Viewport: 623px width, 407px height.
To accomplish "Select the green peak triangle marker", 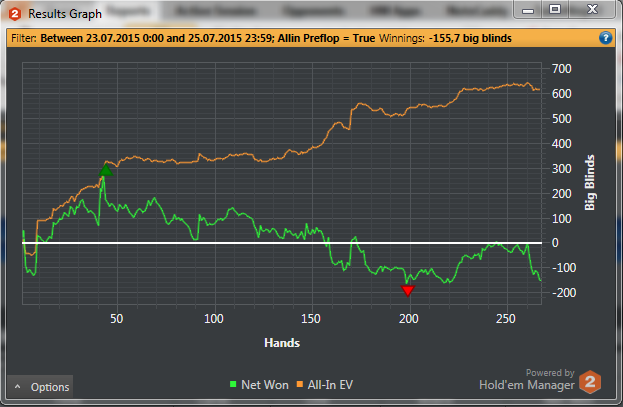I will pyautogui.click(x=106, y=170).
